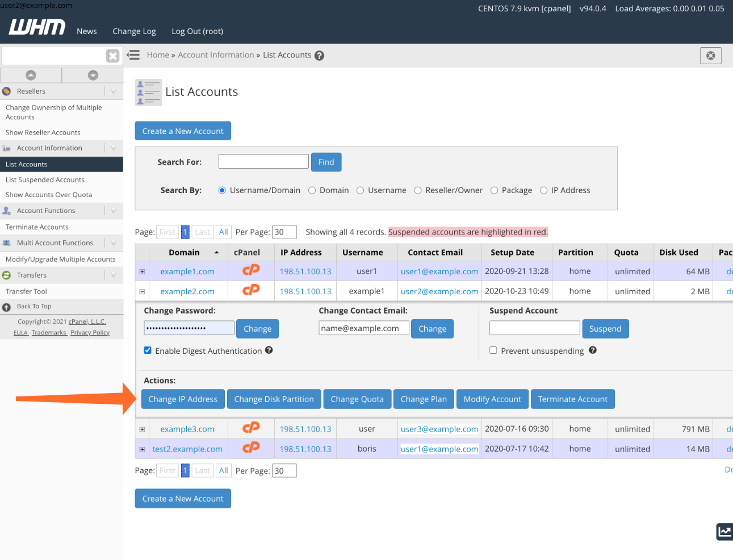733x560 pixels.
Task: Click the Change IP Address button
Action: pyautogui.click(x=183, y=399)
